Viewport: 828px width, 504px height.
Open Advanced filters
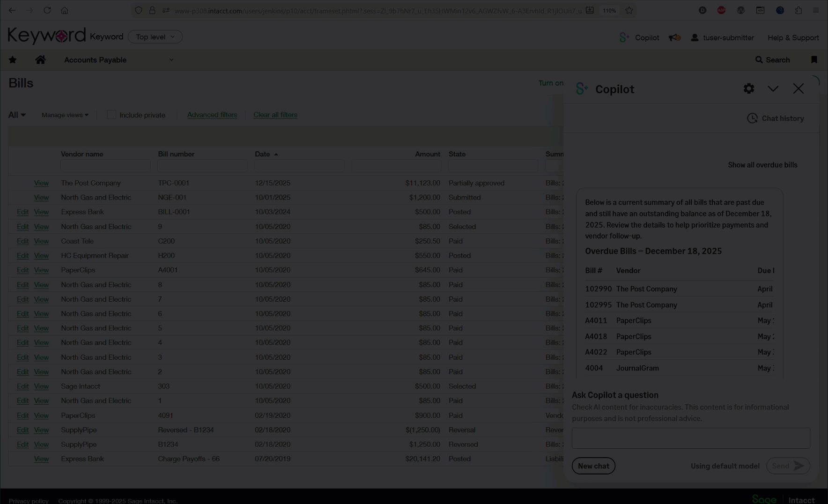(x=212, y=115)
